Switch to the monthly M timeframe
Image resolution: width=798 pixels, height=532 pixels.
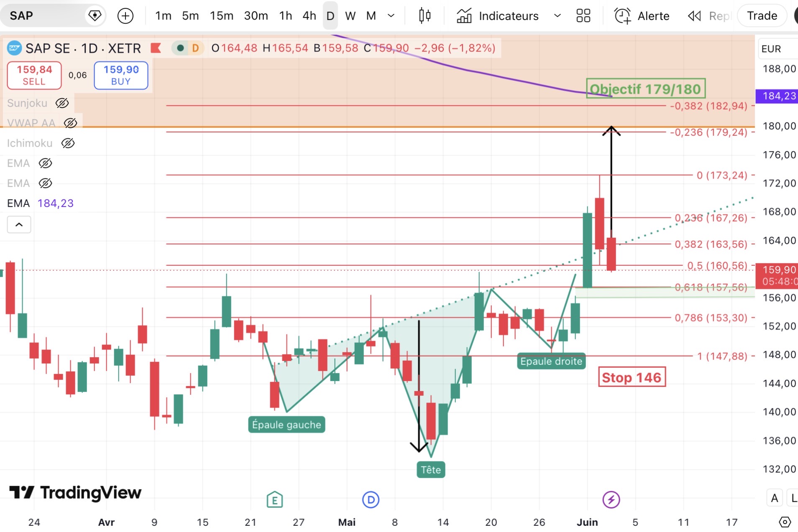(371, 16)
